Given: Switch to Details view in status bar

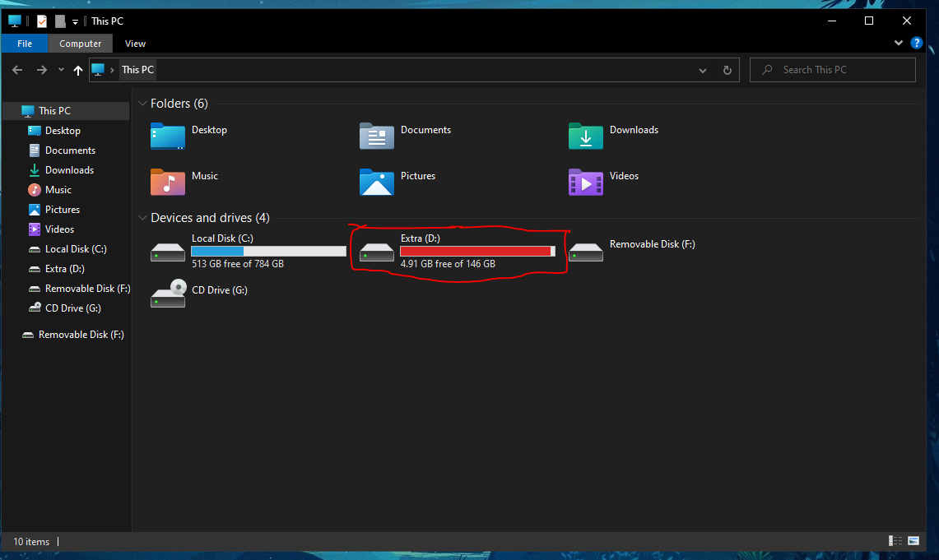Looking at the screenshot, I should pyautogui.click(x=895, y=541).
